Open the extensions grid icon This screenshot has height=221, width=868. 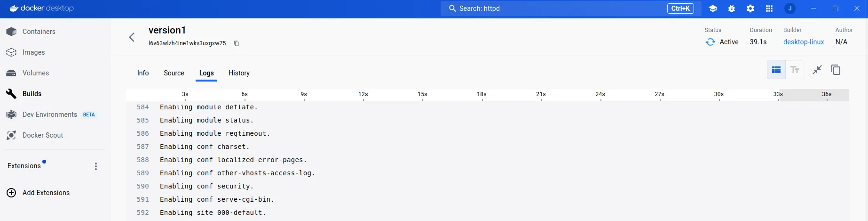(x=769, y=8)
